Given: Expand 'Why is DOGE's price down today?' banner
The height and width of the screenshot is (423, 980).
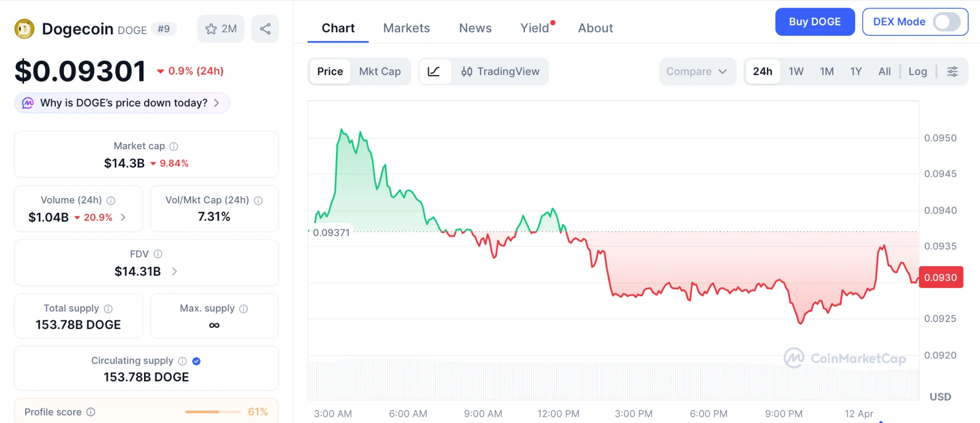Looking at the screenshot, I should point(122,102).
